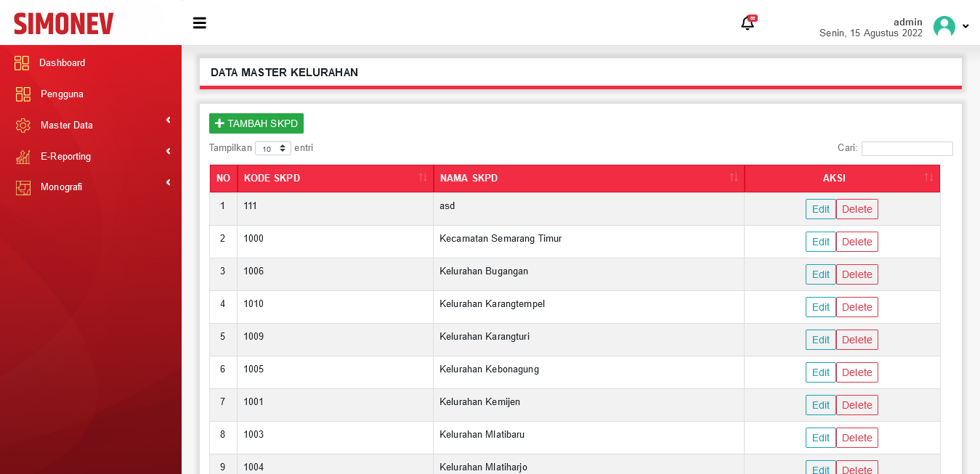980x474 pixels.
Task: Click the admin user avatar
Action: click(944, 27)
